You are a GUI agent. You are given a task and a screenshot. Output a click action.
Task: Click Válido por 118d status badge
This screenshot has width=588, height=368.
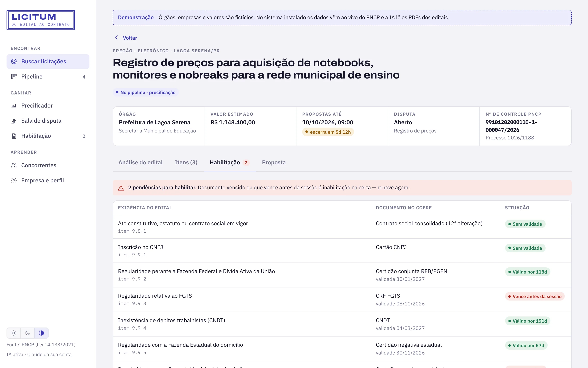point(528,272)
